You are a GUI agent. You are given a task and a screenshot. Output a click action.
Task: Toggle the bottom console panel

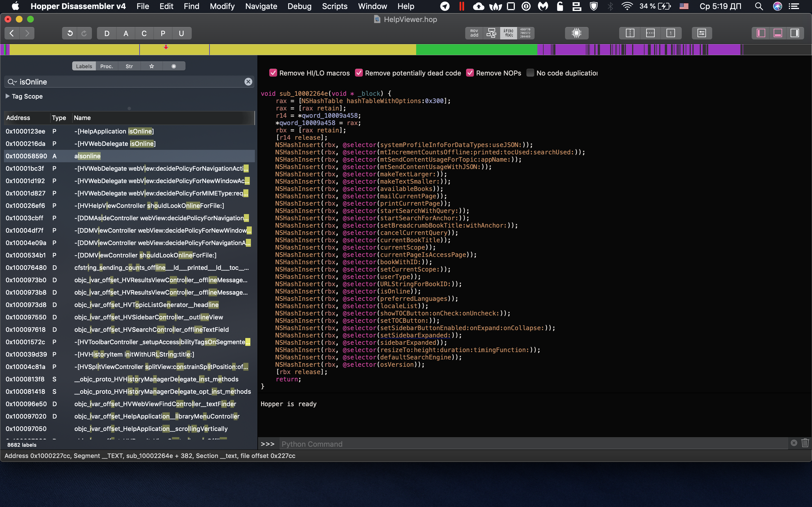tap(777, 33)
